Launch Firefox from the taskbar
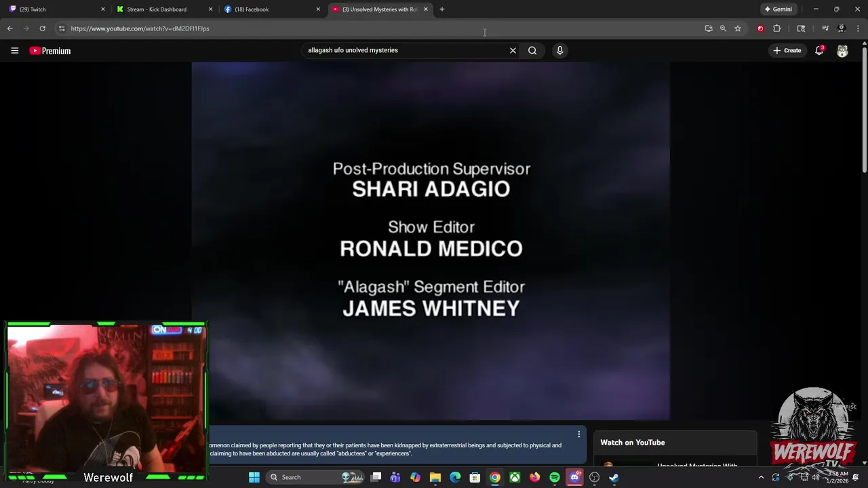Viewport: 868px width, 488px height. tap(534, 477)
